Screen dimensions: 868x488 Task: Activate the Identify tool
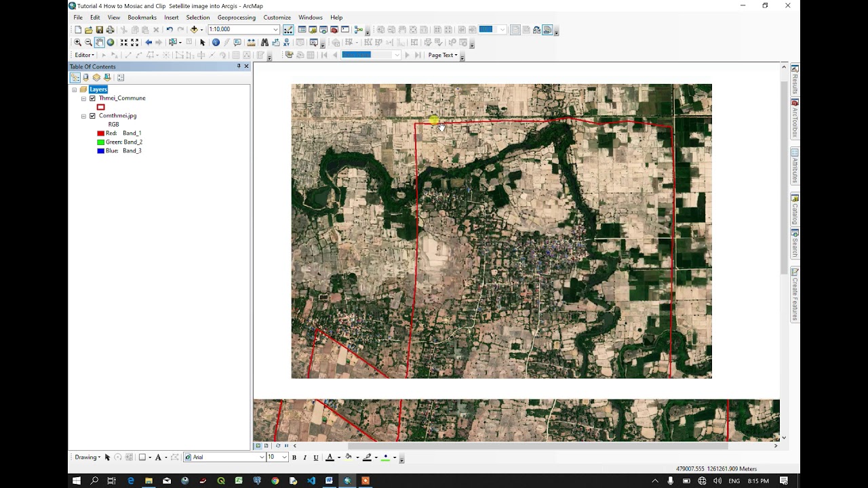click(x=216, y=42)
